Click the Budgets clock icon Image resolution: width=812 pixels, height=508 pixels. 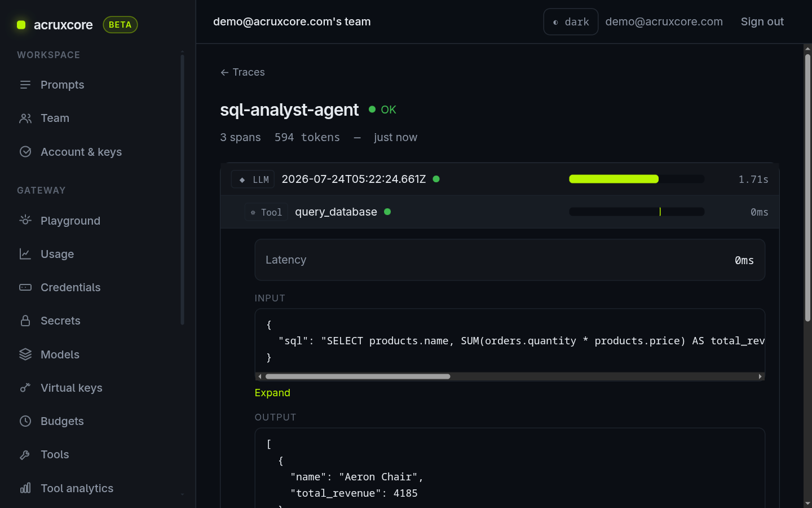(x=25, y=421)
